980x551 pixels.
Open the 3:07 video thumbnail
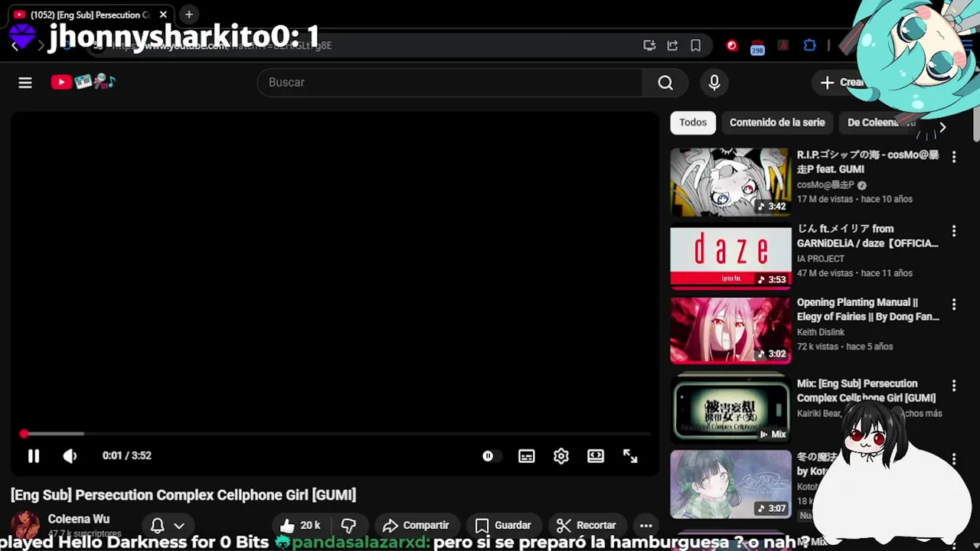730,484
